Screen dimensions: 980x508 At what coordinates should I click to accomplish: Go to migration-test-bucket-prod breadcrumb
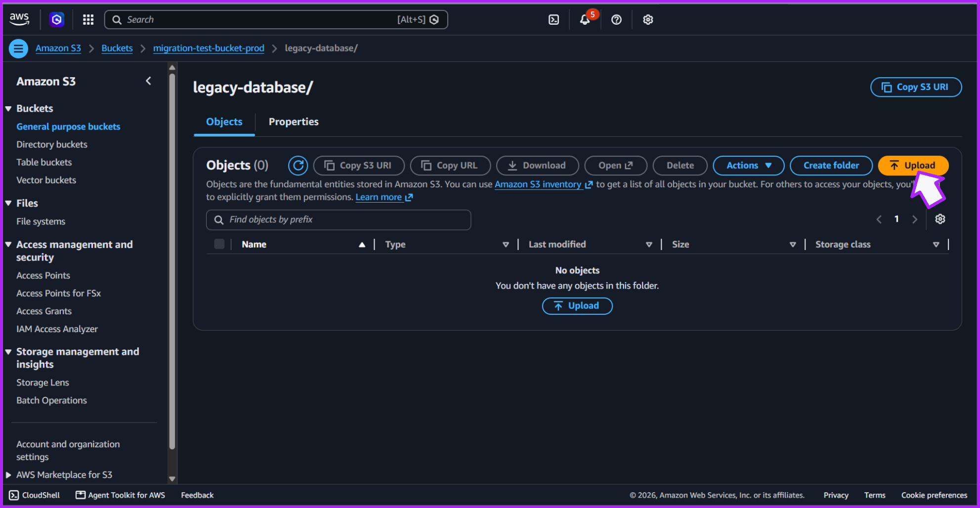click(209, 48)
